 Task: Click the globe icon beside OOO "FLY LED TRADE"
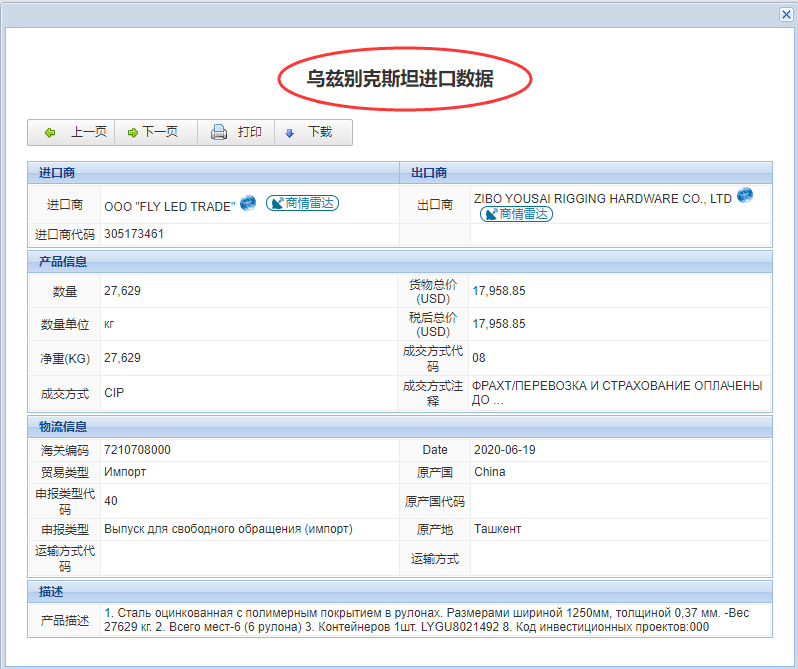pos(248,203)
